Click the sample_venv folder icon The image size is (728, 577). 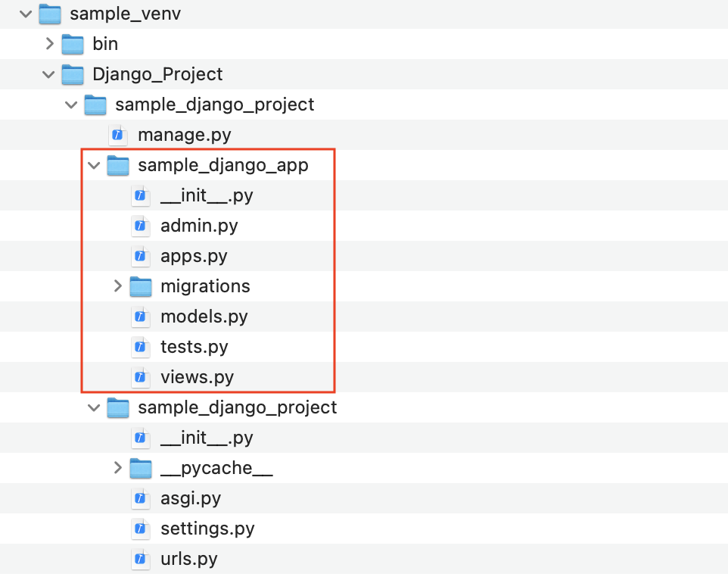[x=50, y=14]
